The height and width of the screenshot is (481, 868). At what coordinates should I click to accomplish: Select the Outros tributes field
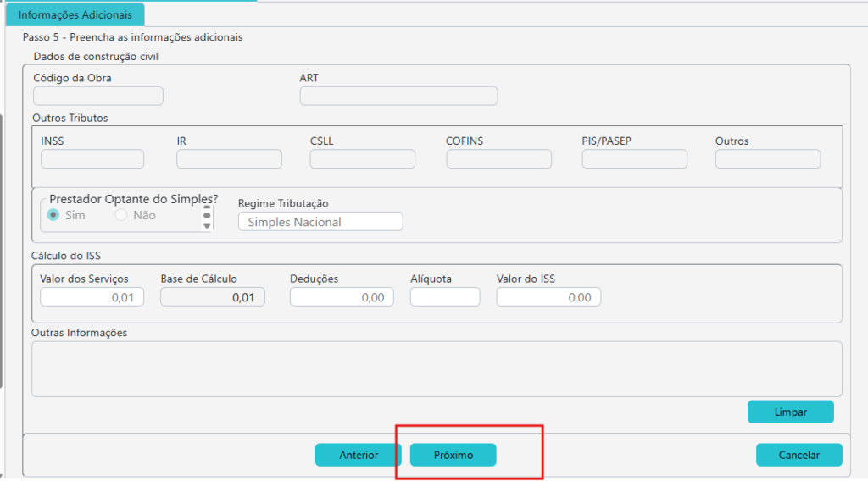(768, 159)
